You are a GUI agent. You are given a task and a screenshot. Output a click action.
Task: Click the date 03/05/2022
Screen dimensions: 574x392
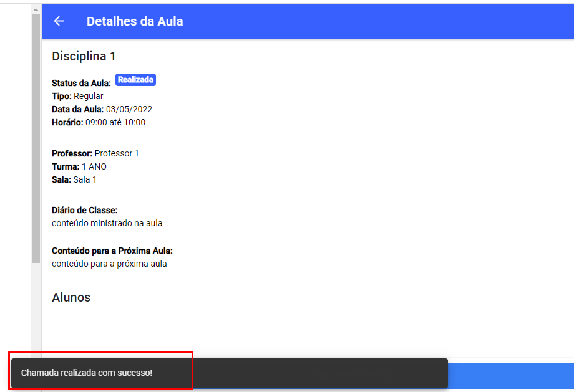[129, 109]
